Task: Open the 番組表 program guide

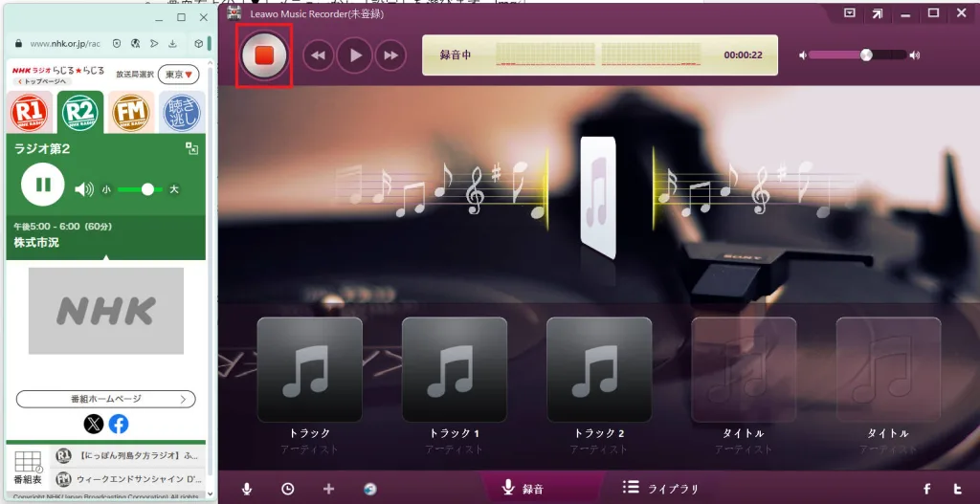Action: pos(28,468)
